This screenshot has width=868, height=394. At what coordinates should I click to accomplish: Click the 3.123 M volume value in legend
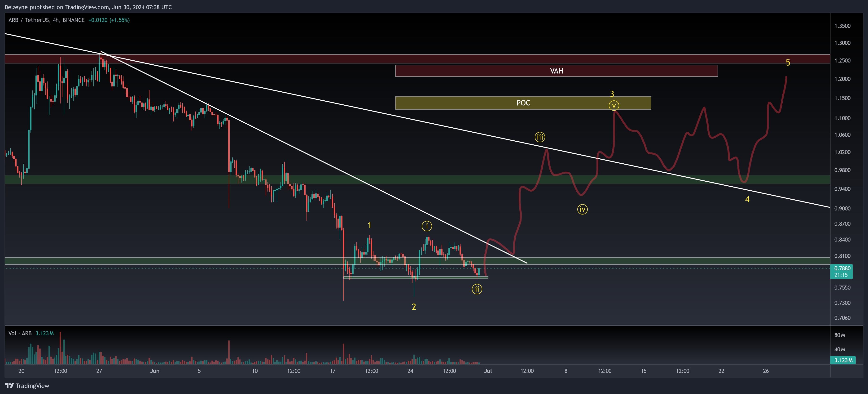click(44, 333)
